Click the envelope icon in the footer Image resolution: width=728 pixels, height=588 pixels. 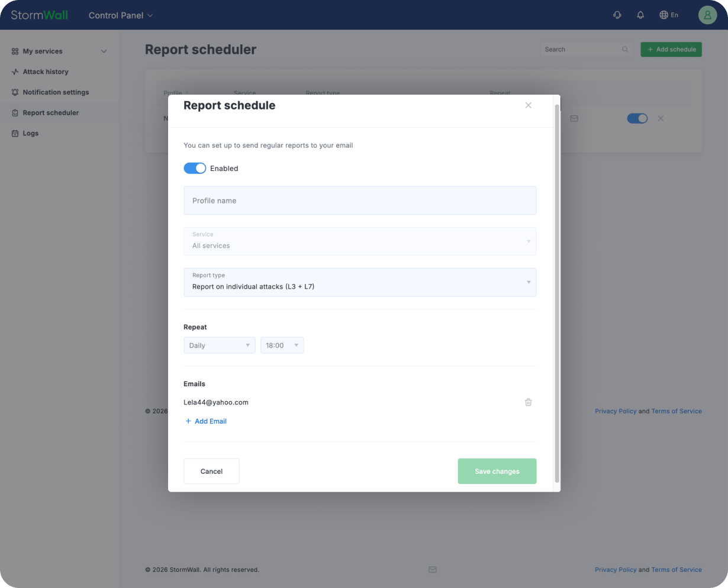pos(433,570)
